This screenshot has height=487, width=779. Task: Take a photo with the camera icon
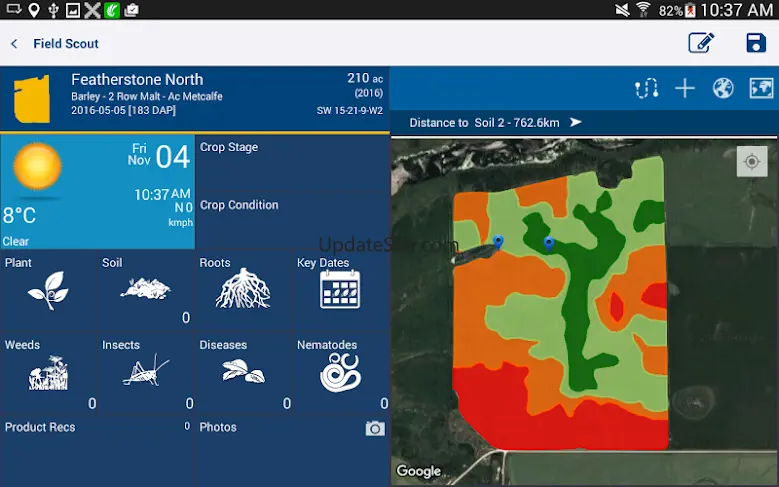coord(375,428)
